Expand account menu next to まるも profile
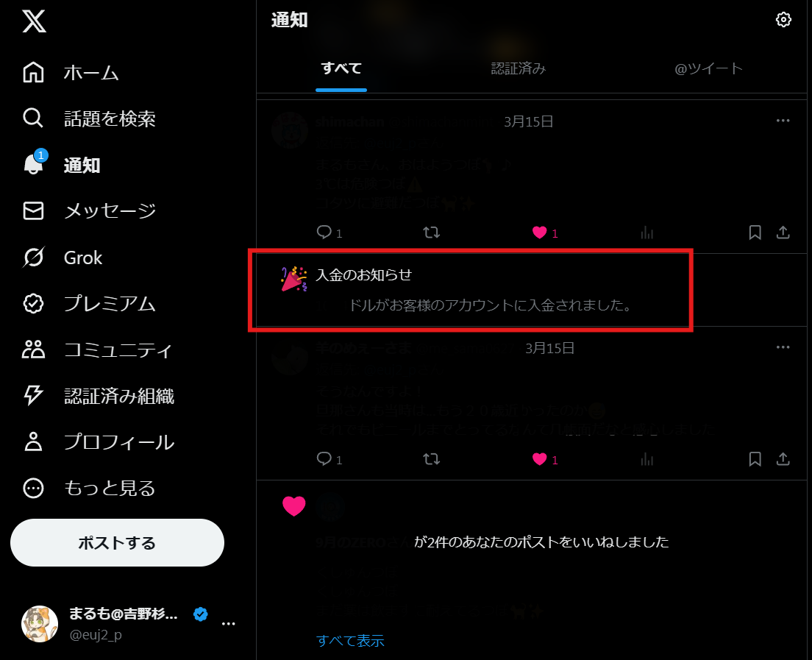Viewport: 812px width, 660px height. (228, 624)
